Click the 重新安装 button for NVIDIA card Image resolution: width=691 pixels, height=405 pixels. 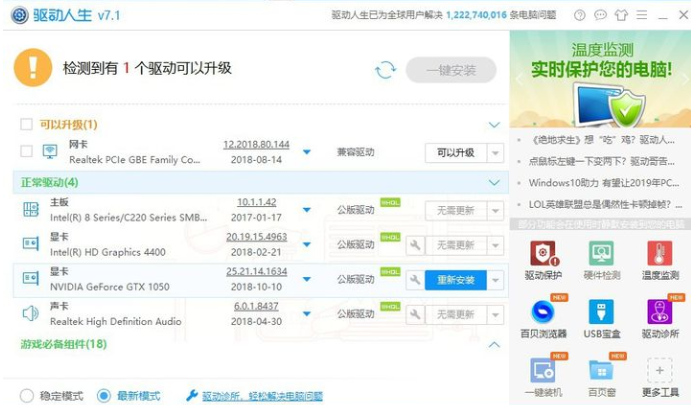click(455, 280)
